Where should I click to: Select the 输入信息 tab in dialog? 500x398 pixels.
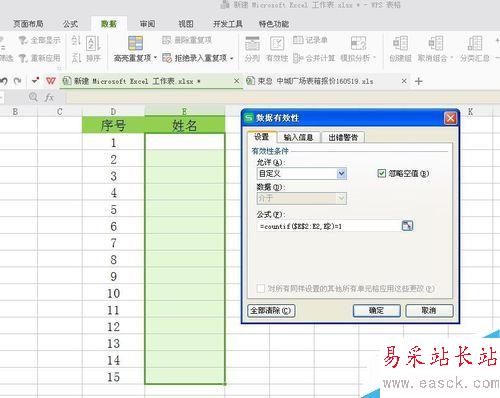(x=298, y=137)
